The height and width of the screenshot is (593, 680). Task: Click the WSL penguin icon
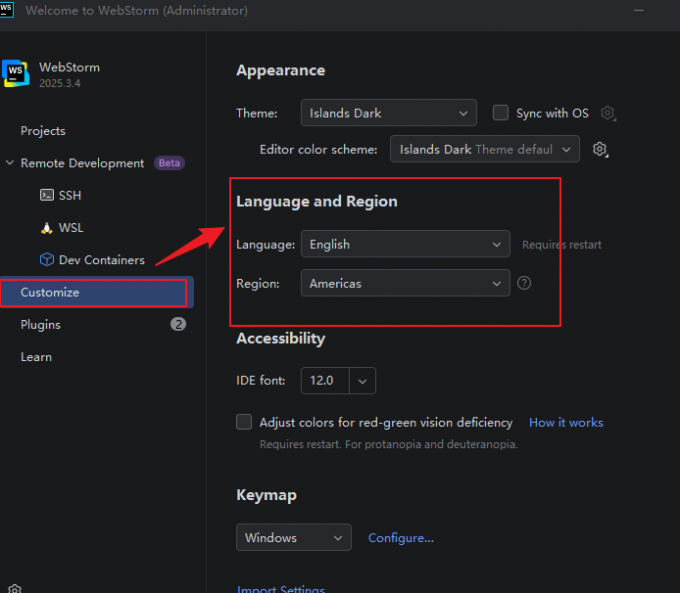point(47,228)
